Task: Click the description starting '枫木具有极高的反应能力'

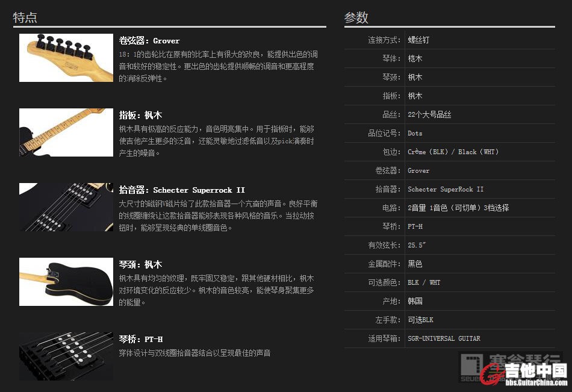Action: tap(217, 141)
